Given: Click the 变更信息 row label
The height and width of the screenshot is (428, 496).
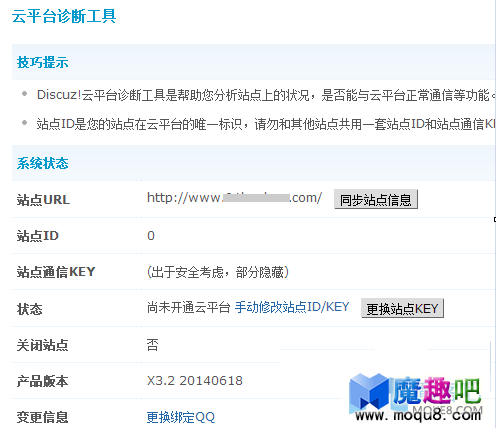Looking at the screenshot, I should (x=42, y=417).
